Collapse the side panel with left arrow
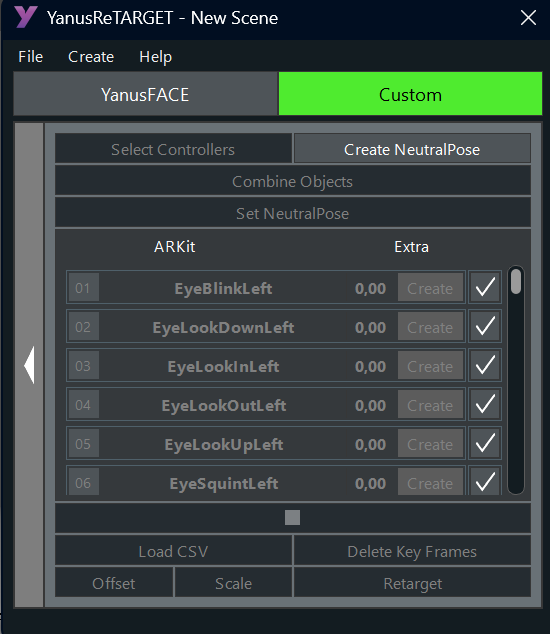550x634 pixels. pyautogui.click(x=29, y=365)
